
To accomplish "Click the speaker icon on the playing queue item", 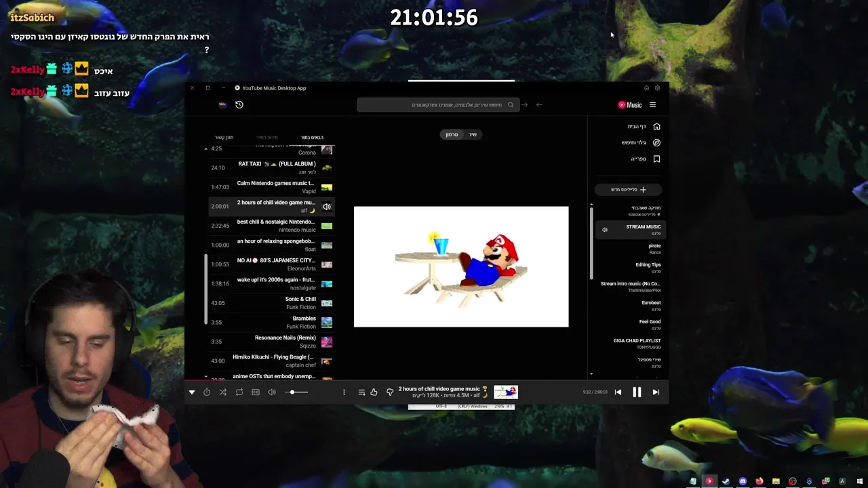I will pos(327,207).
